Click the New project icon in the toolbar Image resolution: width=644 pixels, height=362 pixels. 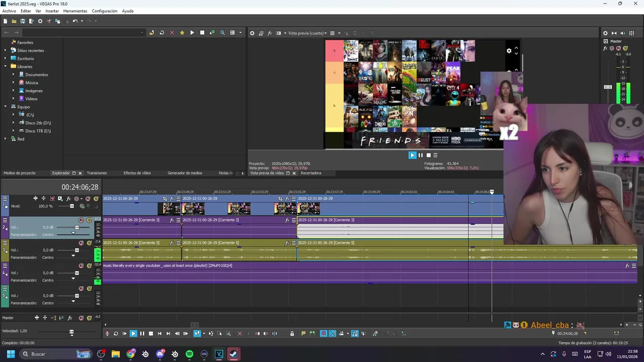click(5, 21)
